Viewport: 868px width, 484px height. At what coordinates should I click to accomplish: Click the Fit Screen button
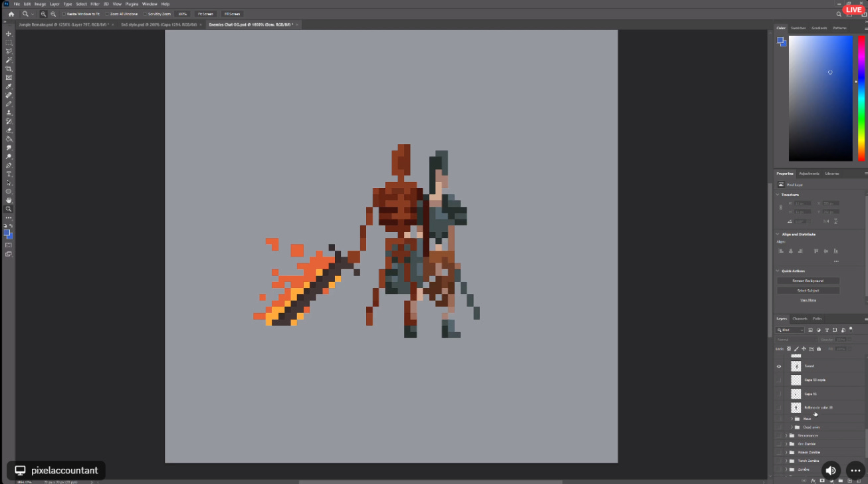[205, 14]
